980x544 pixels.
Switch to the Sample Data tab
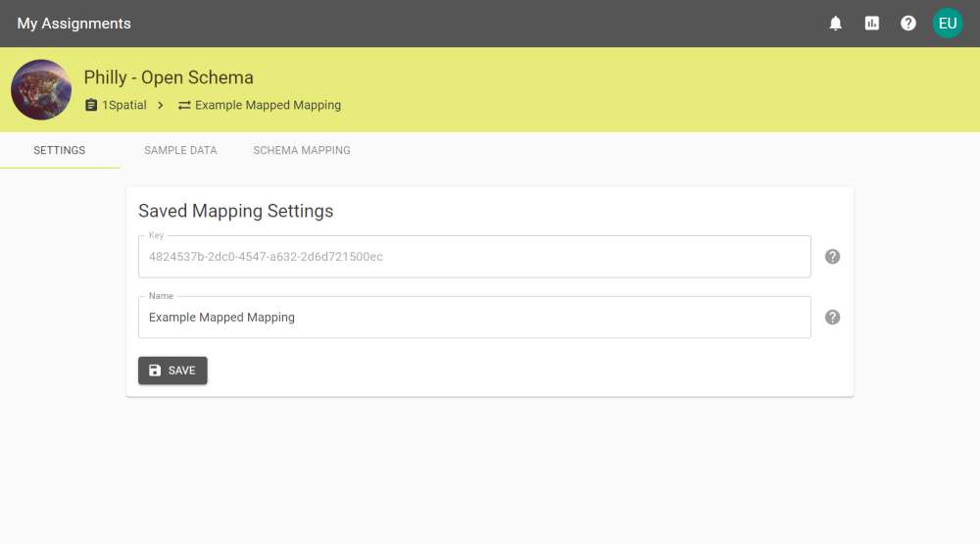tap(180, 150)
